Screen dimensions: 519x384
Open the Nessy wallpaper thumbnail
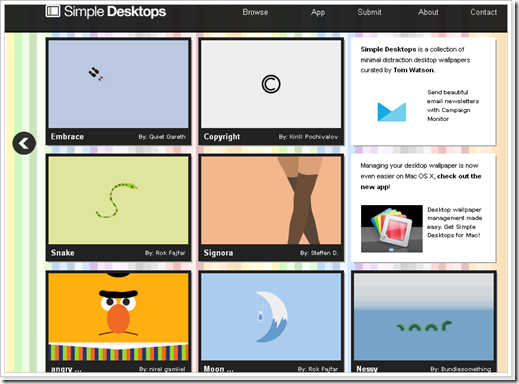click(424, 317)
